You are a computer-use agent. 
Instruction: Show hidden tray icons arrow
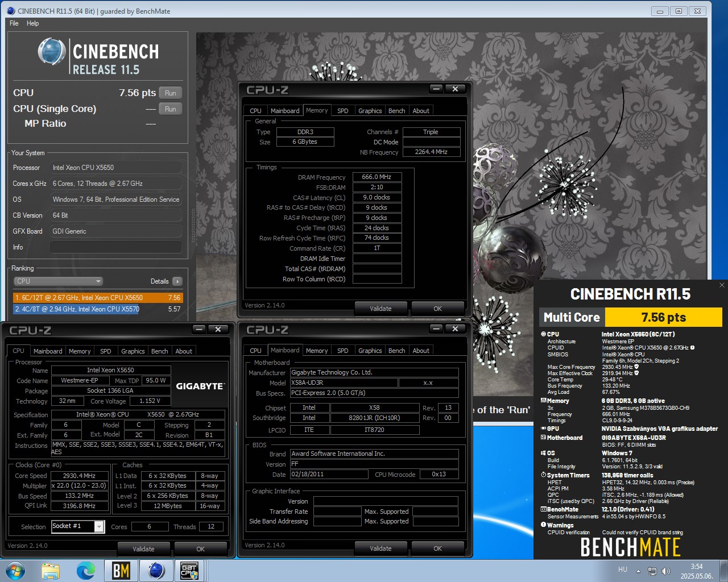[x=638, y=571]
